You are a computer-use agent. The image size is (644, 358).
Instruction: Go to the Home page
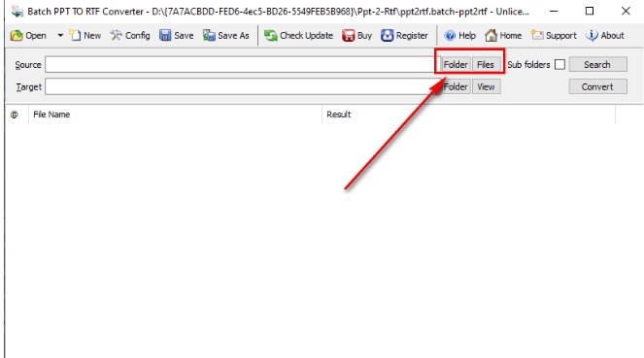(x=503, y=36)
